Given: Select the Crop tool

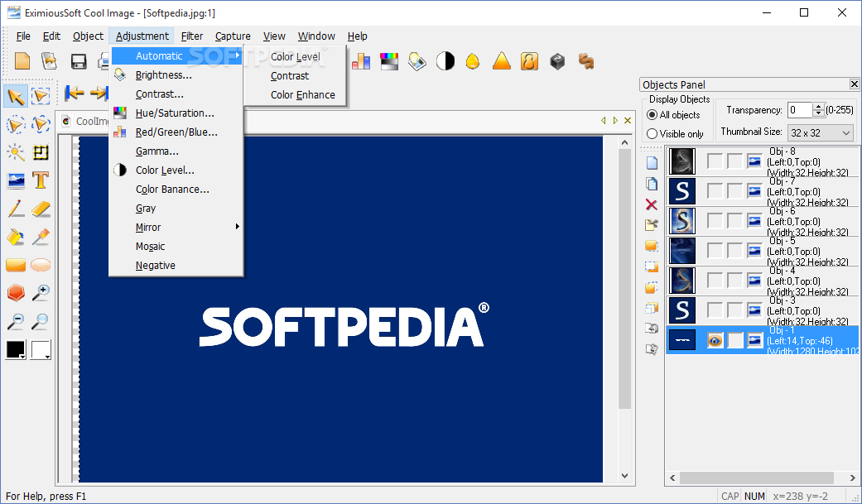Looking at the screenshot, I should coord(41,152).
